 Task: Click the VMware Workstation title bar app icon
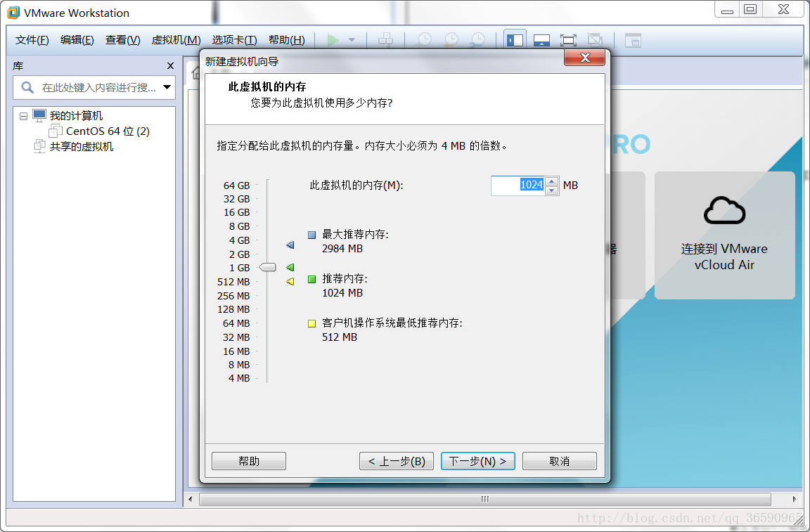13,13
